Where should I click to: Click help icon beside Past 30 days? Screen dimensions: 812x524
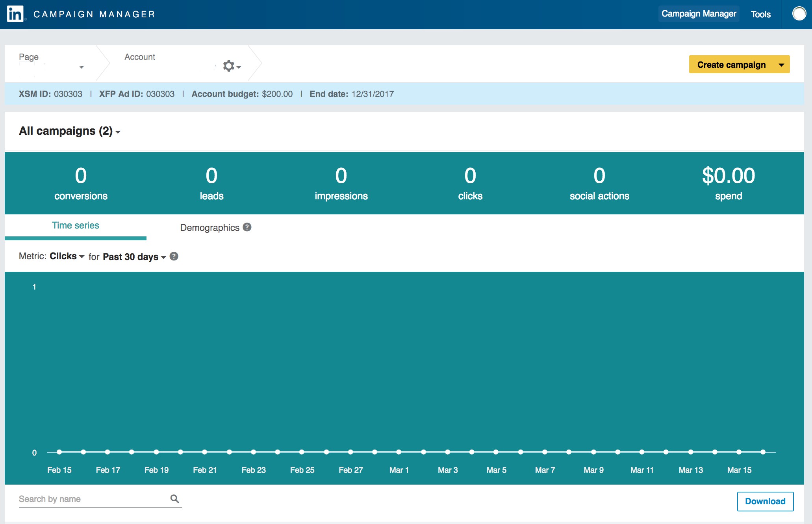click(x=174, y=256)
